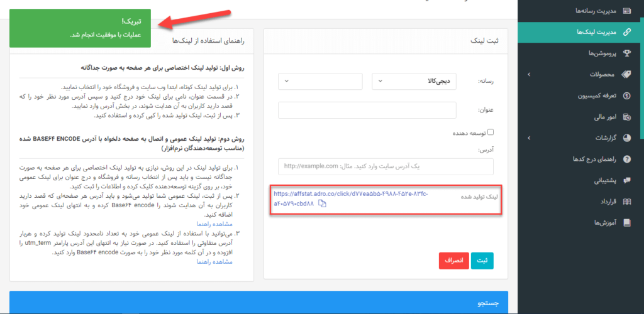
Task: Click راهنمای استفاده از لینک‌ها header
Action: (x=209, y=40)
